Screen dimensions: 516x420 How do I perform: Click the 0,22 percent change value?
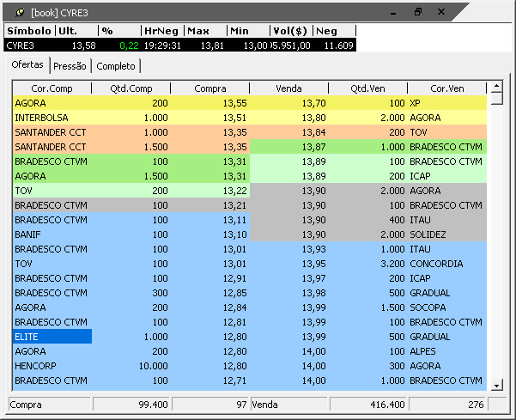pyautogui.click(x=129, y=46)
